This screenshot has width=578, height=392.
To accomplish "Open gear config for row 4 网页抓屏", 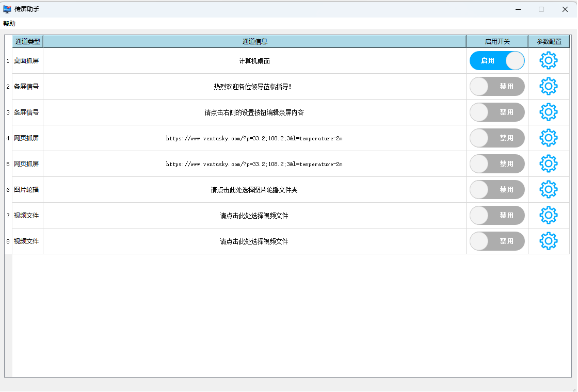I will pos(548,138).
